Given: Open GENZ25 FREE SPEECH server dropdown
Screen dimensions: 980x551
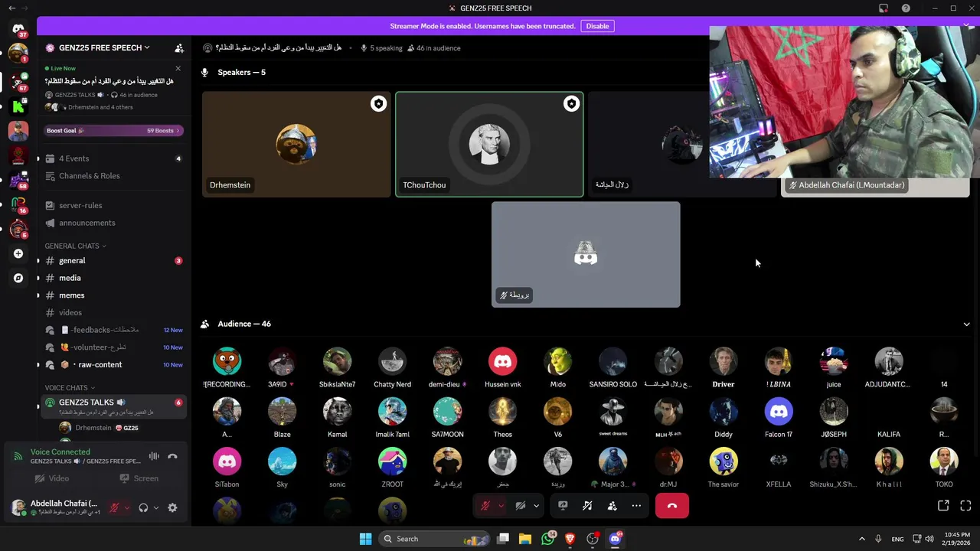Looking at the screenshot, I should pos(104,47).
